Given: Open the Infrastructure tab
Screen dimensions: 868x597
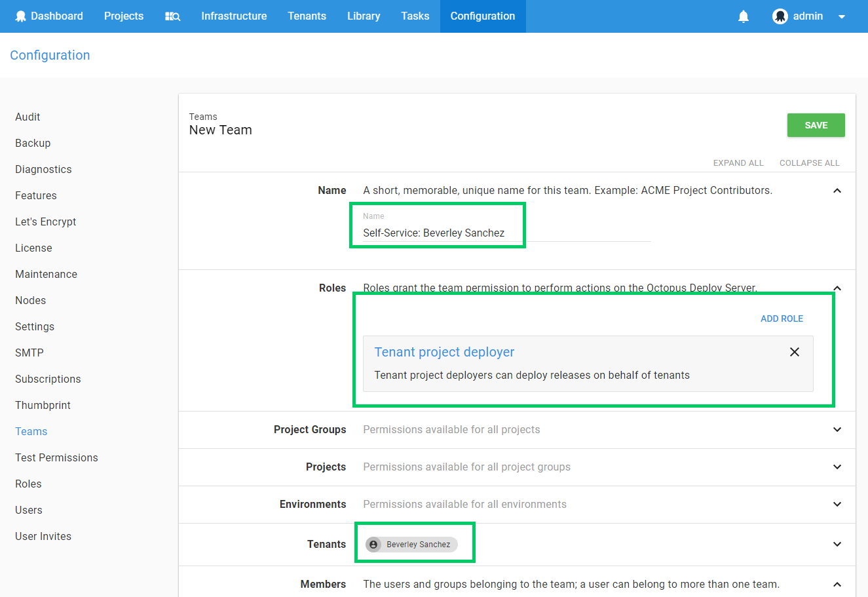Looking at the screenshot, I should (234, 16).
